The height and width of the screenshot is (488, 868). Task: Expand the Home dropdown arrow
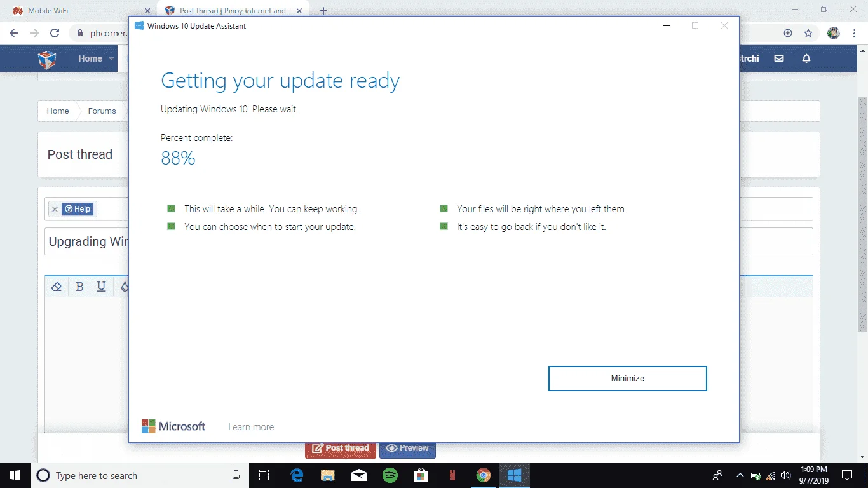click(111, 58)
